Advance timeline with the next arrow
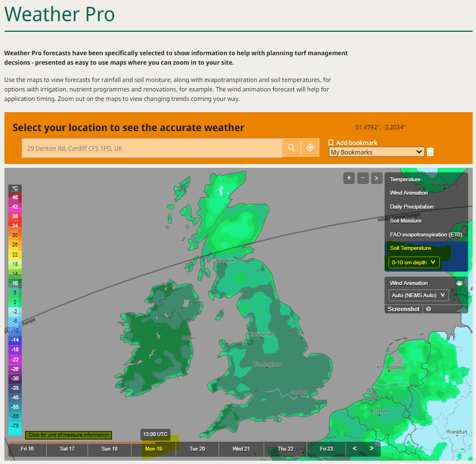Screen dimensions: 476x464 tap(371, 448)
